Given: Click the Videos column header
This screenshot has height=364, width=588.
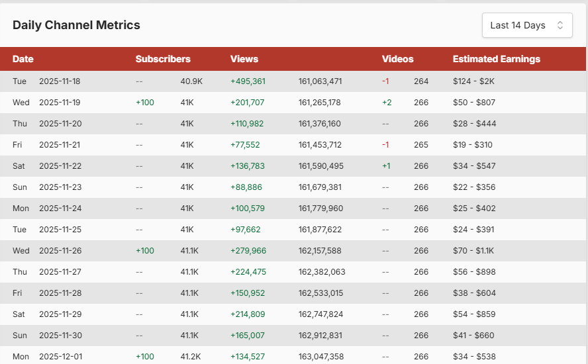Looking at the screenshot, I should [x=397, y=59].
